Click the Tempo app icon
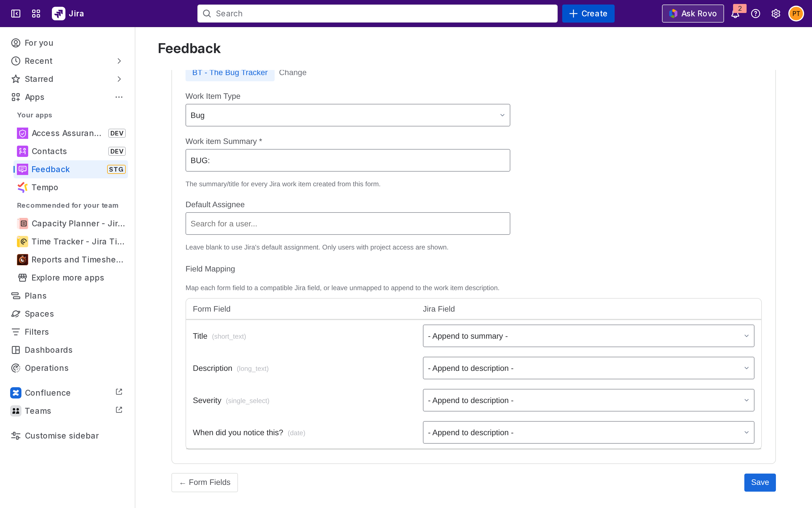This screenshot has width=812, height=508. click(23, 187)
